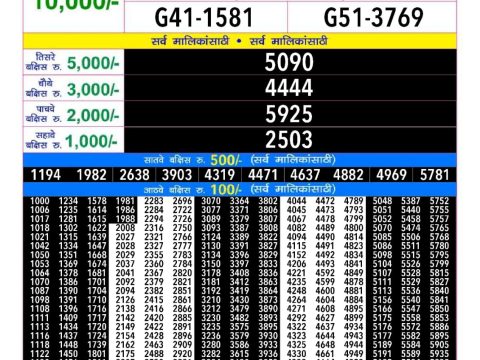Select number 4969 in the 500 prize row
The height and width of the screenshot is (360, 480).
(x=392, y=175)
